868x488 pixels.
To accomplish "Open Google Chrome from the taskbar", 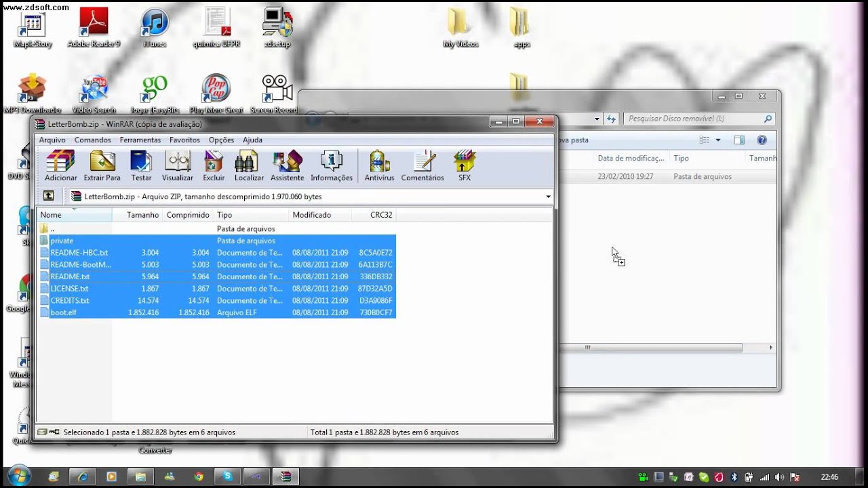I will click(198, 476).
